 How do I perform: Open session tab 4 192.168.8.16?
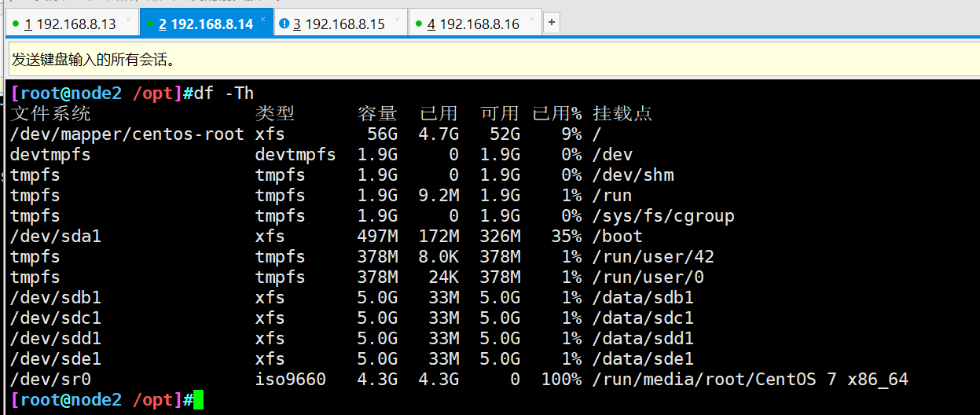tap(475, 24)
